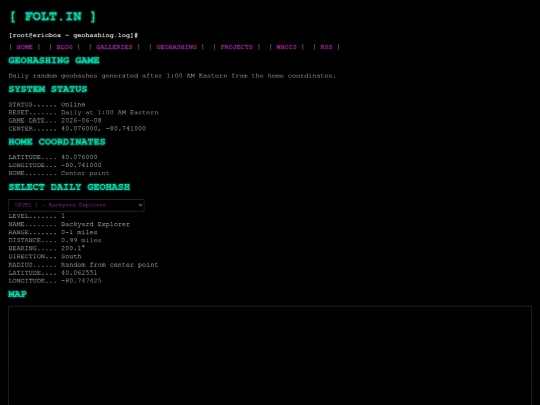Click the SELECT DAILY GEOHASH heading
540x405 pixels.
click(x=69, y=187)
